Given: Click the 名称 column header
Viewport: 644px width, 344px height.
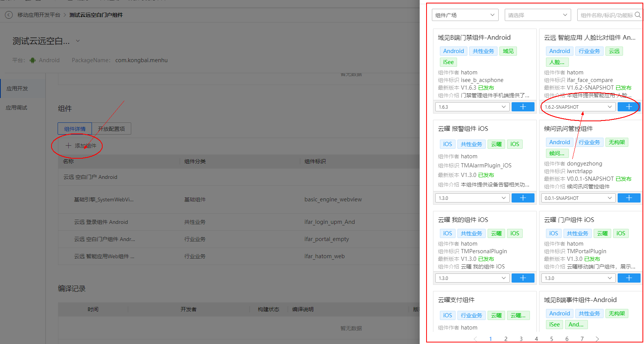Looking at the screenshot, I should [69, 161].
